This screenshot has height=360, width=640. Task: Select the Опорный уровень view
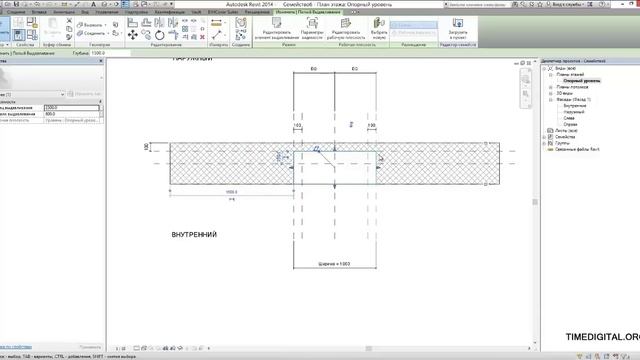(x=581, y=81)
